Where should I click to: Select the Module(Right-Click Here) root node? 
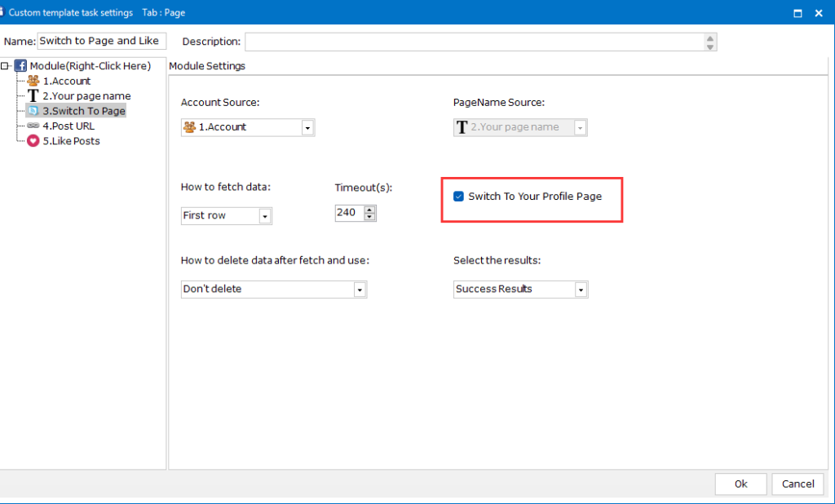pos(91,66)
